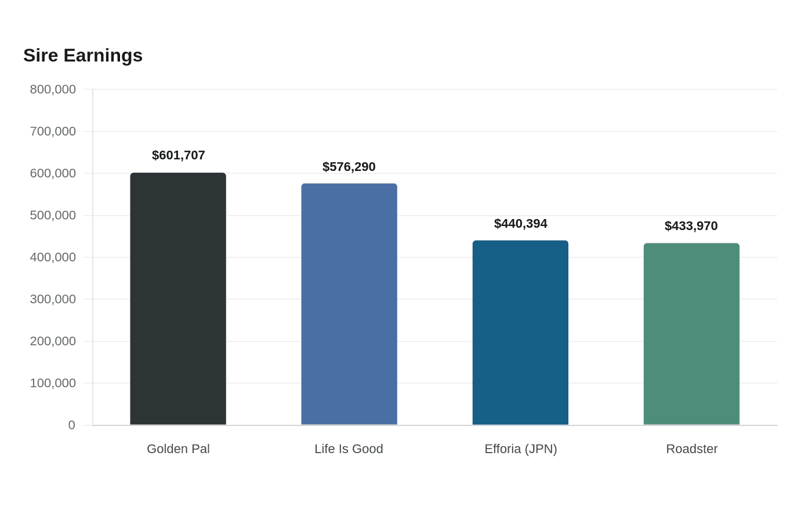Click the $601,707 data label
The image size is (812, 510).
(179, 155)
